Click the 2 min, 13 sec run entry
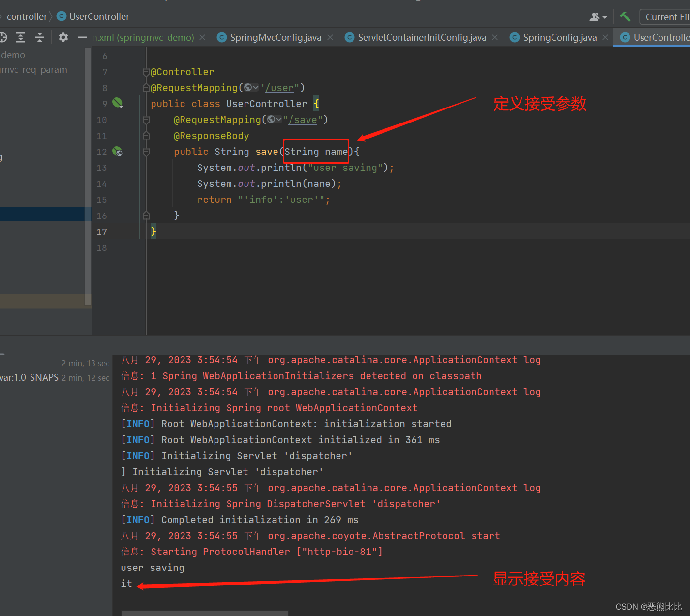This screenshot has height=616, width=690. [x=85, y=363]
